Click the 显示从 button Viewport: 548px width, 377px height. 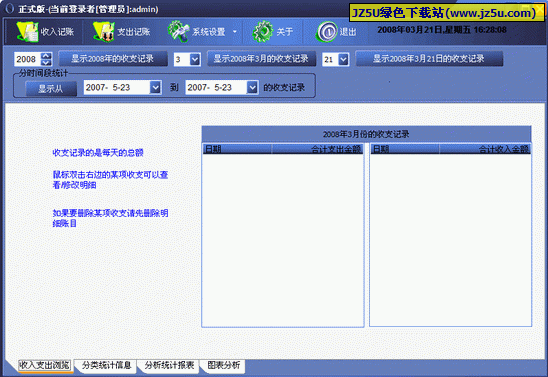(x=51, y=89)
